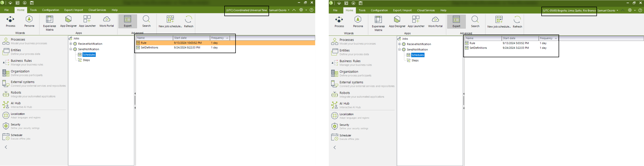
Task: Open App Designer in the UTC window
Action: (x=68, y=22)
